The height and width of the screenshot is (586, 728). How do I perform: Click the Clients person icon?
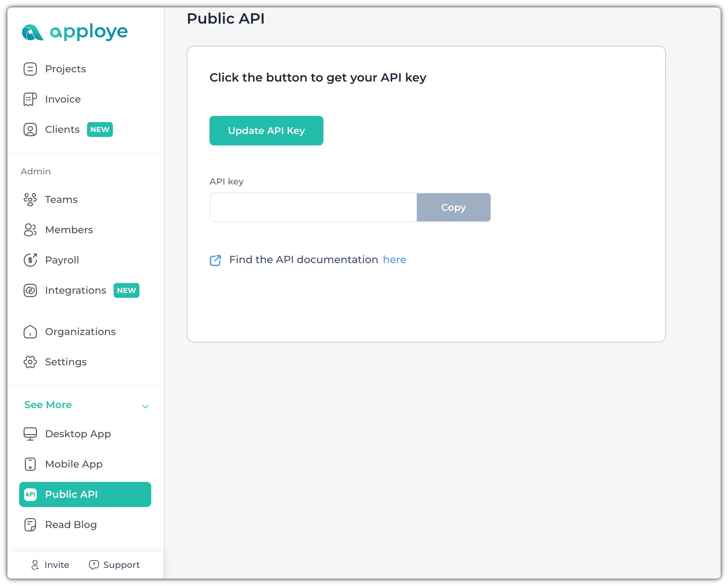coord(30,130)
